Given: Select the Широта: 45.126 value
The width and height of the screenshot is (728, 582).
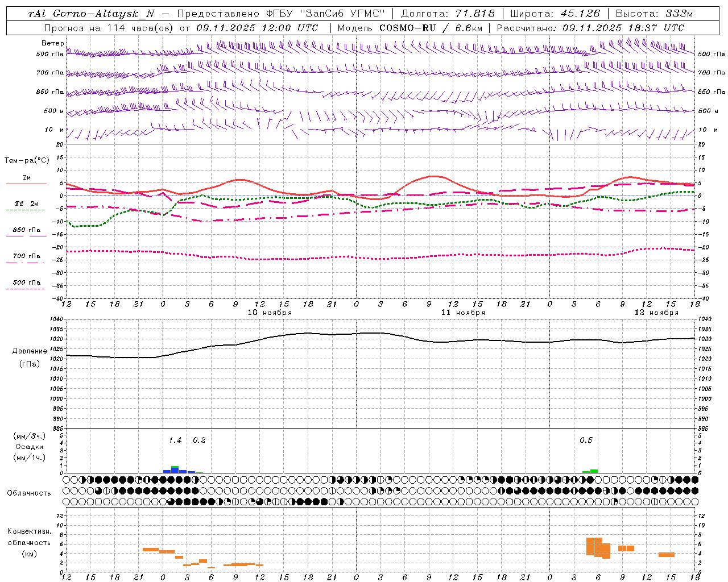Looking at the screenshot, I should click(x=556, y=14).
